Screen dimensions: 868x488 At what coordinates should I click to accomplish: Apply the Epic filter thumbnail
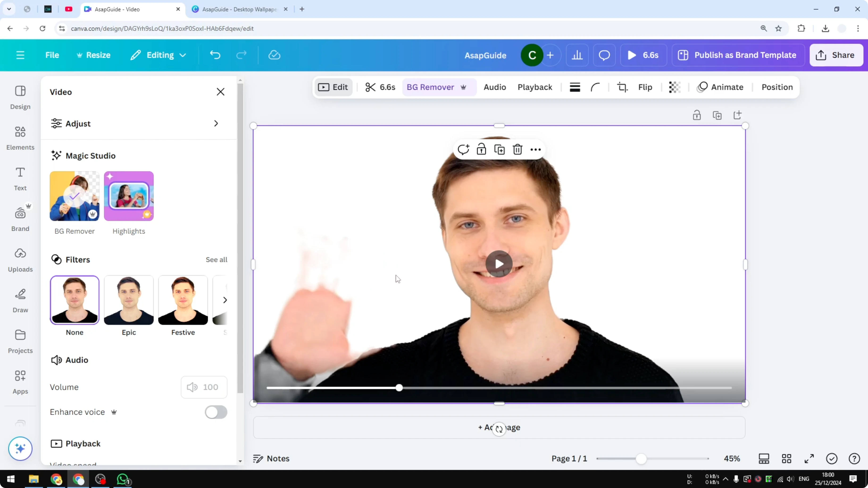(x=128, y=300)
